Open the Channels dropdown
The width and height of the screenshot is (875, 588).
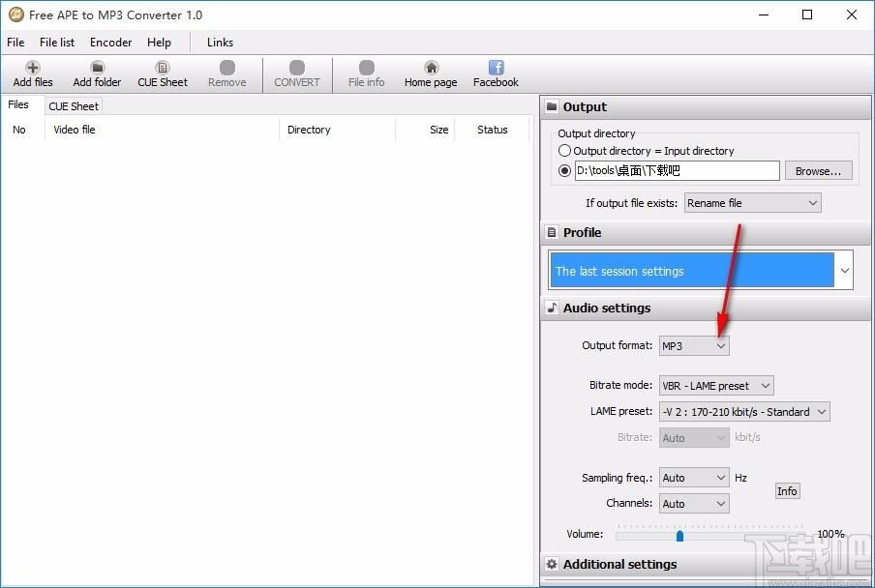[694, 503]
